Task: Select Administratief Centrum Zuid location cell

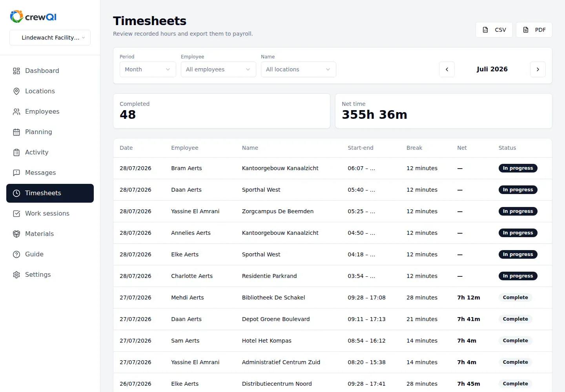Action: coord(281,362)
